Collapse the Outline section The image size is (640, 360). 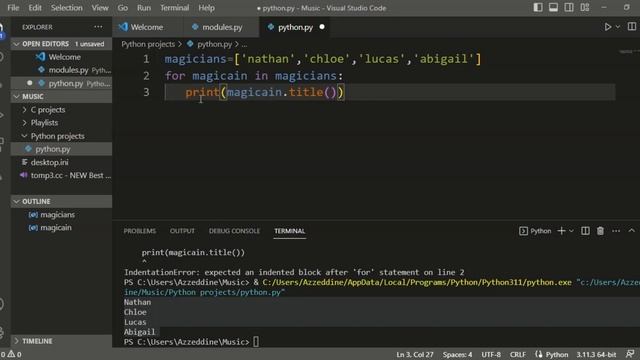point(61,201)
